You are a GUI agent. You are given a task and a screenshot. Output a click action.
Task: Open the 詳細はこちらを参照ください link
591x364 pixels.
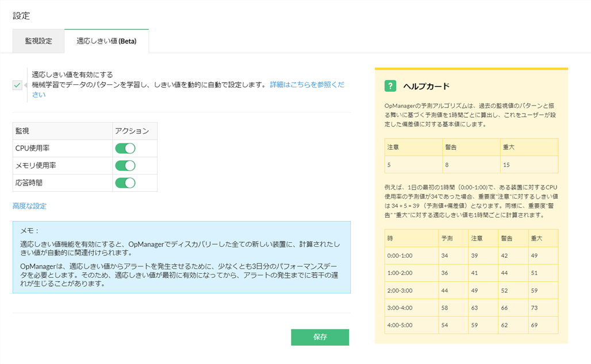pyautogui.click(x=307, y=84)
